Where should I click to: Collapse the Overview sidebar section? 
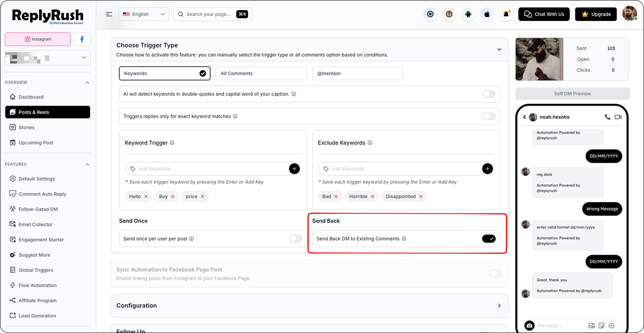coord(87,82)
